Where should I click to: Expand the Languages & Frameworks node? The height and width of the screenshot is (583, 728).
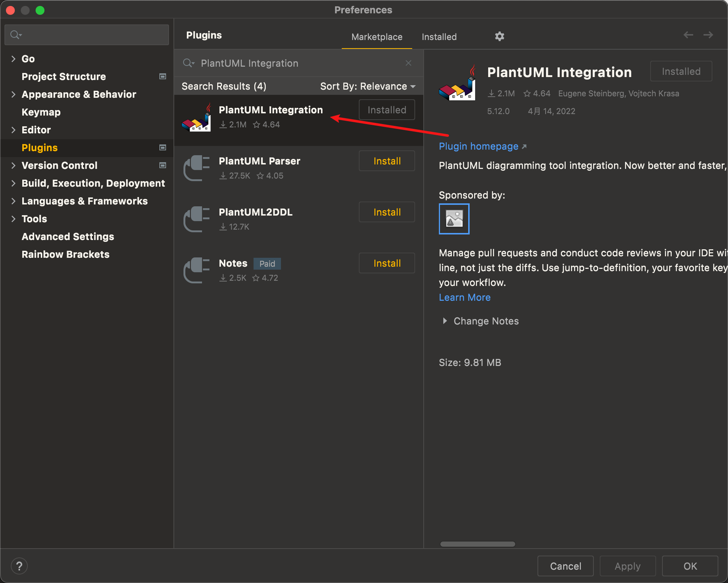(x=13, y=201)
